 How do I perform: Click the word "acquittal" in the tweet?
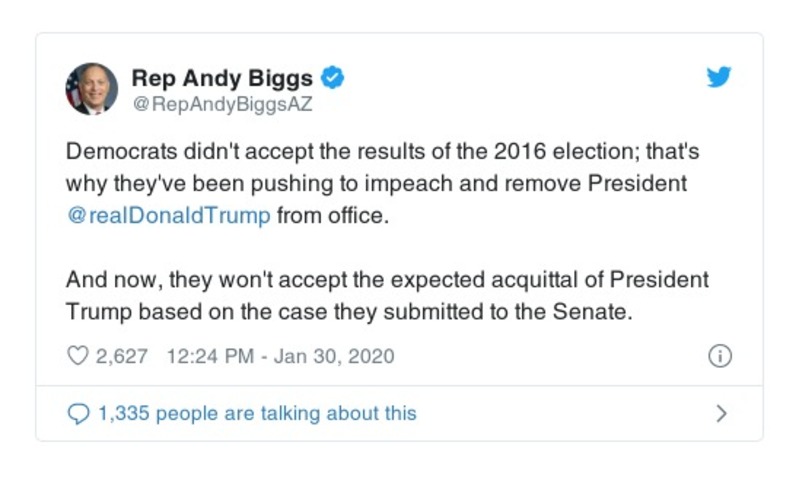tap(535, 279)
